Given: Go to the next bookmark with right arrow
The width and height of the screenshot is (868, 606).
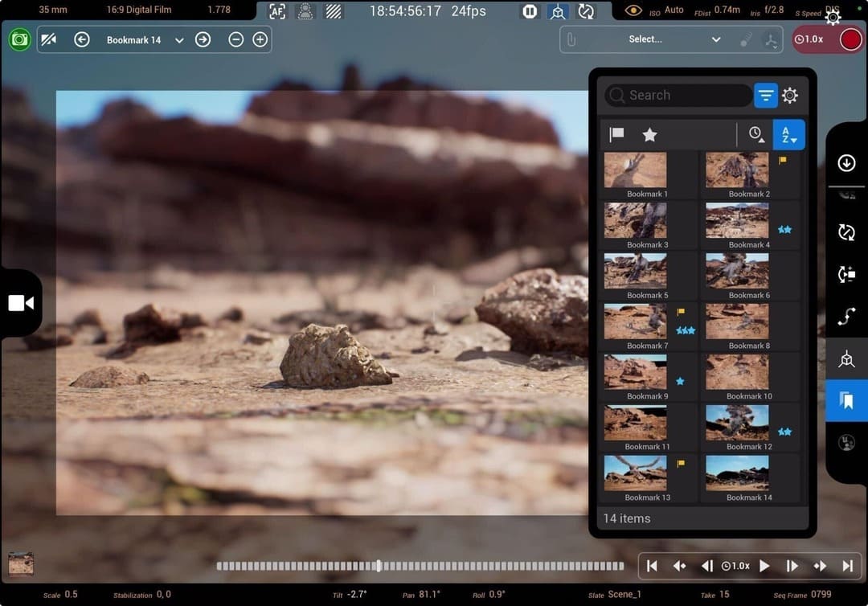Looking at the screenshot, I should 203,39.
